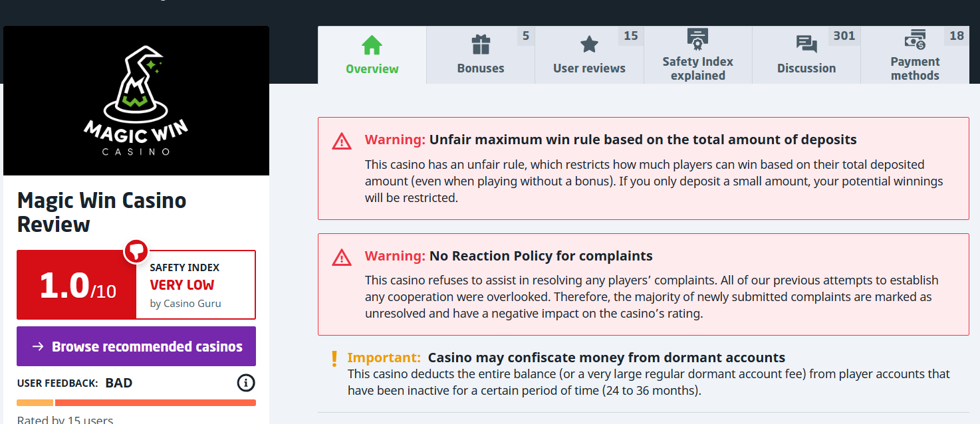Click the thumbs-down badge on Safety Index
The image size is (980, 424).
(x=136, y=251)
